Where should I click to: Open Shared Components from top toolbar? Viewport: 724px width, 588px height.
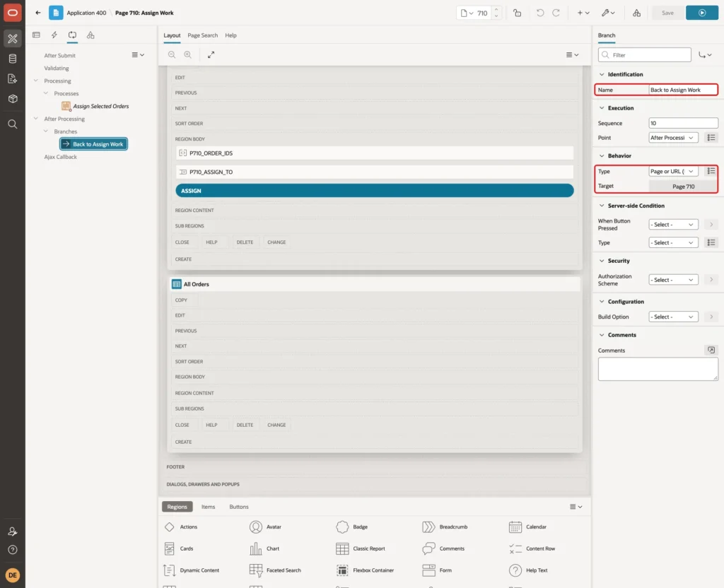(x=636, y=13)
